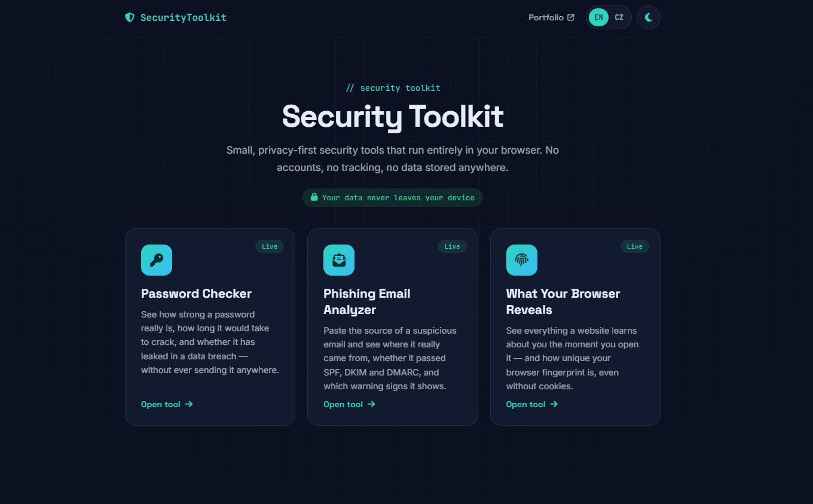
Task: Click the What Your Browser Reveals title
Action: [x=563, y=301]
